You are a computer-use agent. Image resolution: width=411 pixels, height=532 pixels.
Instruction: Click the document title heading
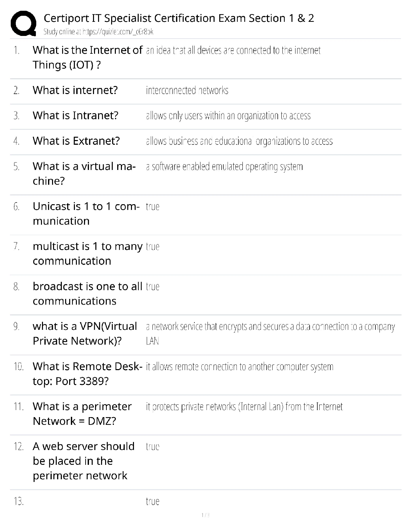(x=179, y=18)
